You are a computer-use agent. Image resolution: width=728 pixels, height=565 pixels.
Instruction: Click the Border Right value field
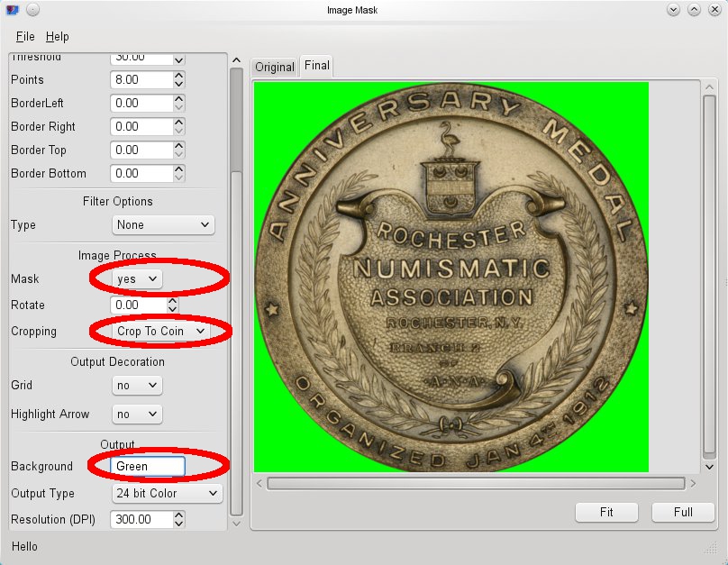141,127
